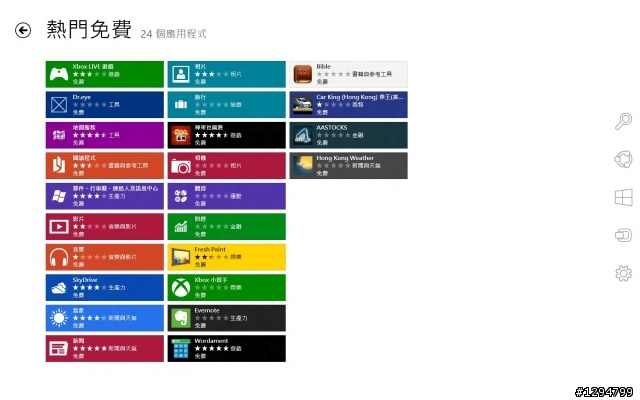Click the '24 個應用程式' count label
640x400 pixels.
point(173,33)
